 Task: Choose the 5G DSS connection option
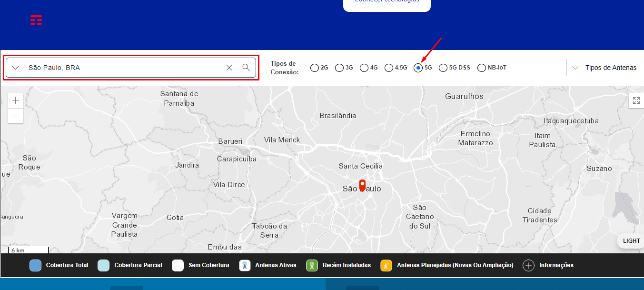tap(443, 68)
